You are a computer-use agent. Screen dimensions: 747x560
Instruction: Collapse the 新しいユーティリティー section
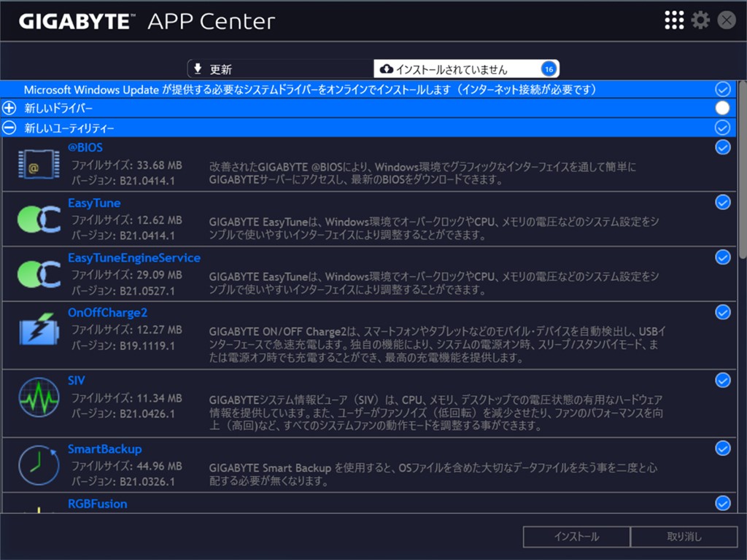[9, 128]
